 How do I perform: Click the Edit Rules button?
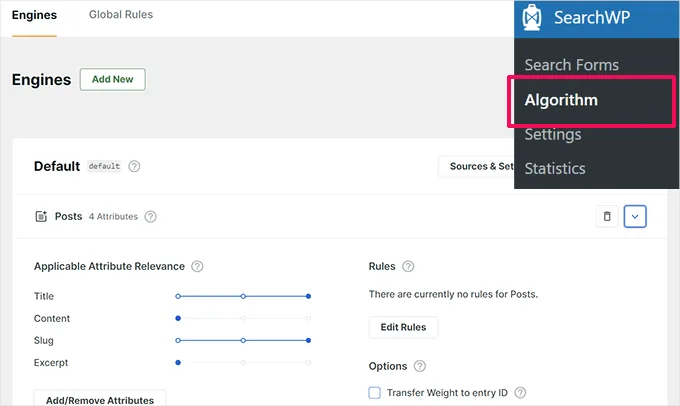403,327
